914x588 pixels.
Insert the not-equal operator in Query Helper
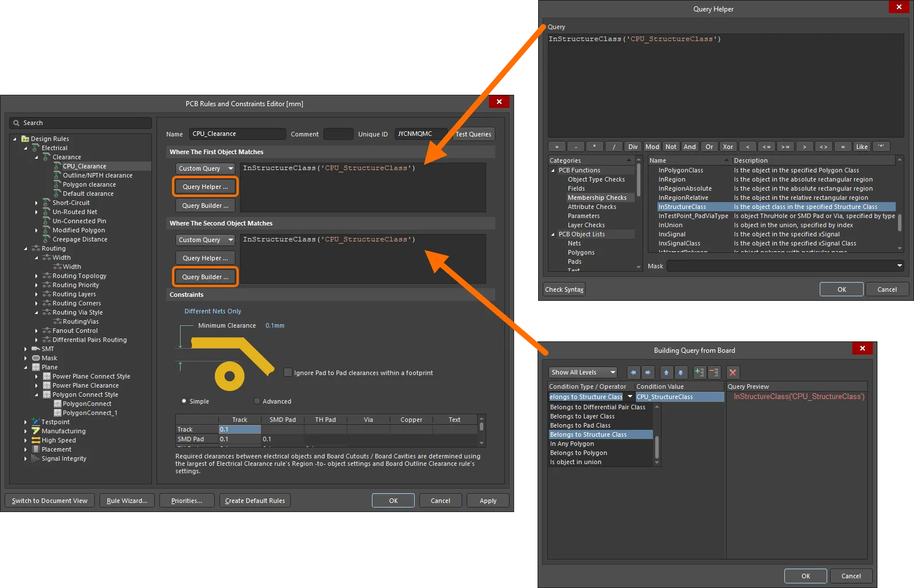point(824,147)
